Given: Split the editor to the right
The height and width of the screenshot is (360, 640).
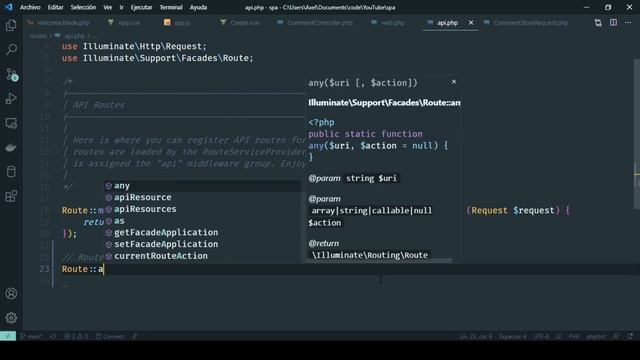Looking at the screenshot, I should click(613, 23).
